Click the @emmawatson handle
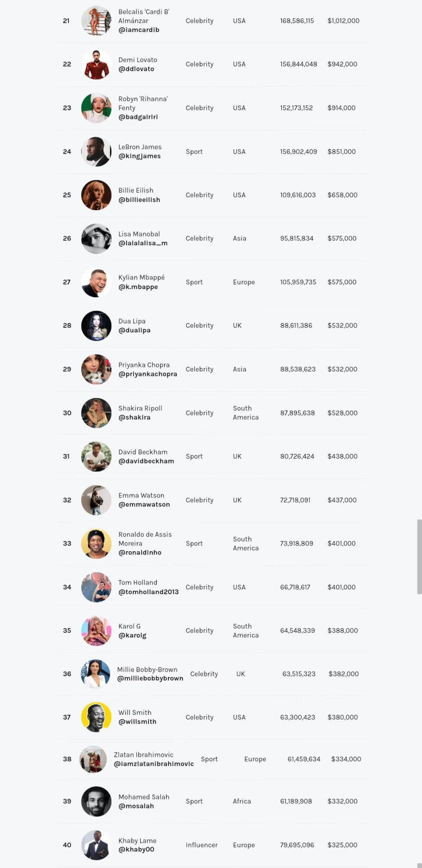This screenshot has width=422, height=868. coord(144,505)
